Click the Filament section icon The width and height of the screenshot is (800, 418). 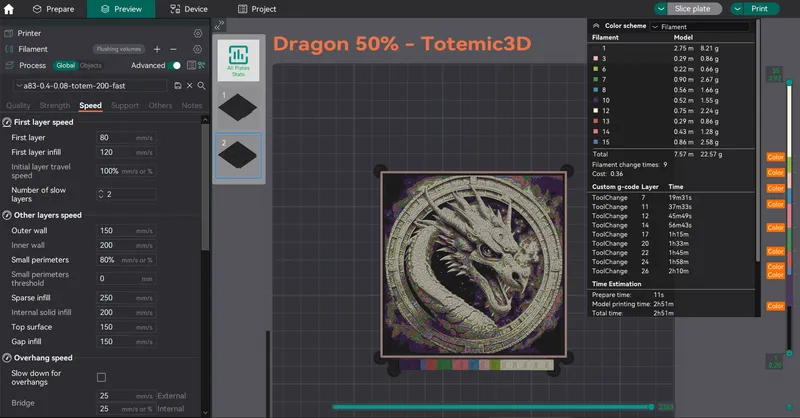tap(9, 49)
